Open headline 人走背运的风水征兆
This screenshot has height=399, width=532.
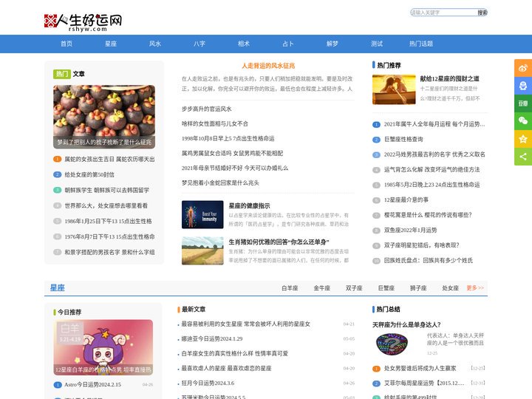click(x=268, y=66)
